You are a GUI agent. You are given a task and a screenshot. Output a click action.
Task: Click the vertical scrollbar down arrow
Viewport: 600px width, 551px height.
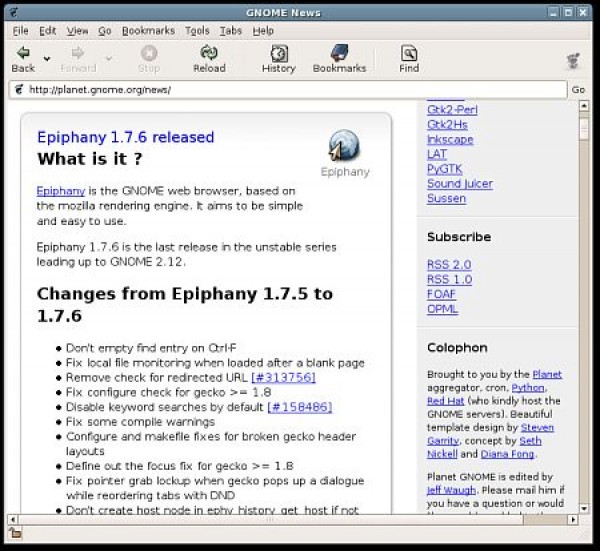(x=583, y=505)
